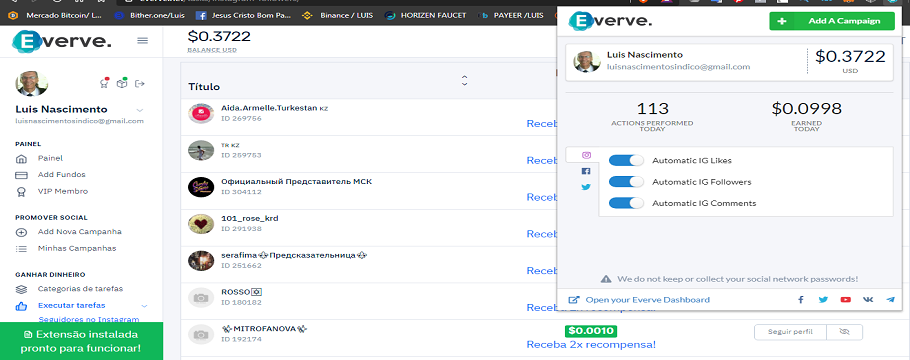The image size is (910, 360).
Task: Click Seguir perfil for MITROFANOVA
Action: pyautogui.click(x=790, y=332)
